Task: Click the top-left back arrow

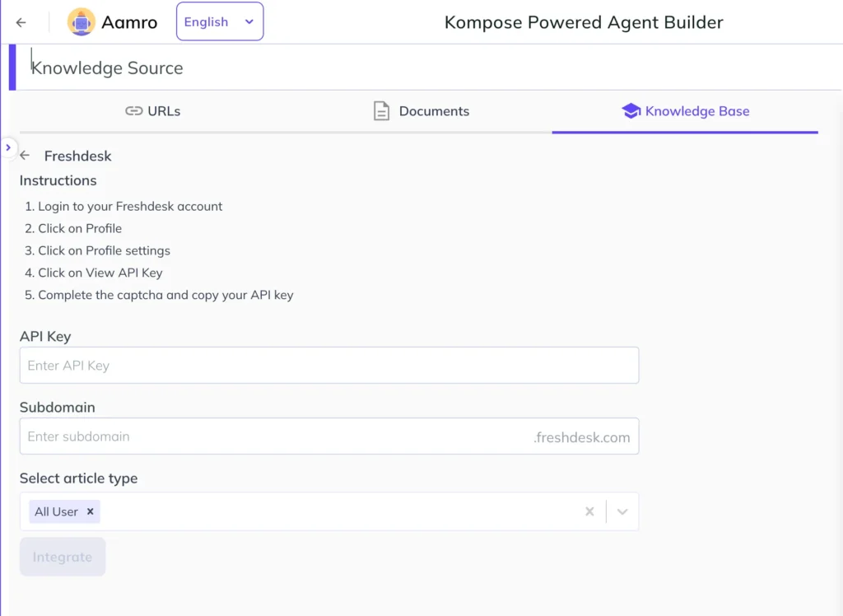Action: (x=21, y=22)
